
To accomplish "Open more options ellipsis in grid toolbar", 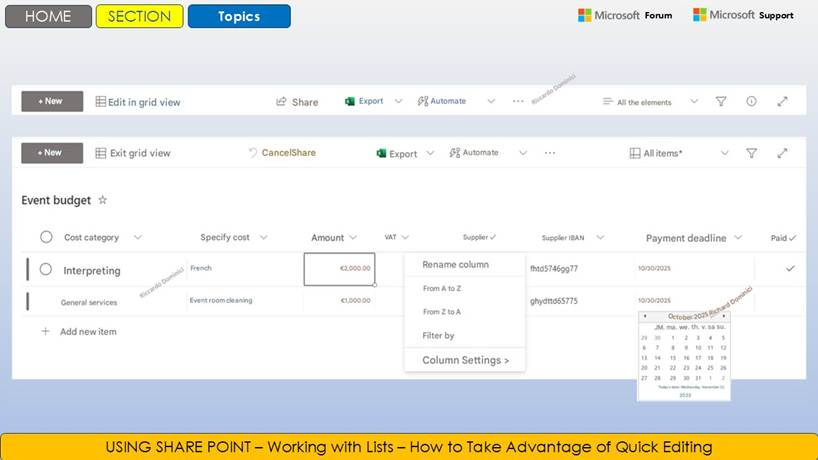I will click(550, 153).
